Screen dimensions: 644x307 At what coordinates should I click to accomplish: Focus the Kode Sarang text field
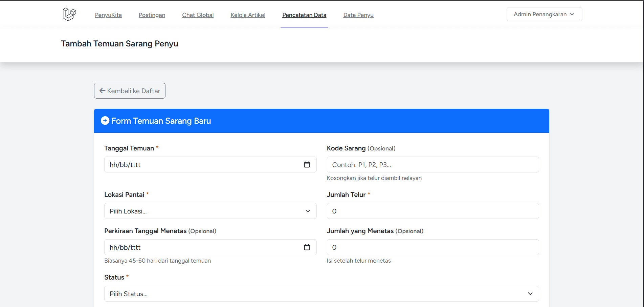432,165
